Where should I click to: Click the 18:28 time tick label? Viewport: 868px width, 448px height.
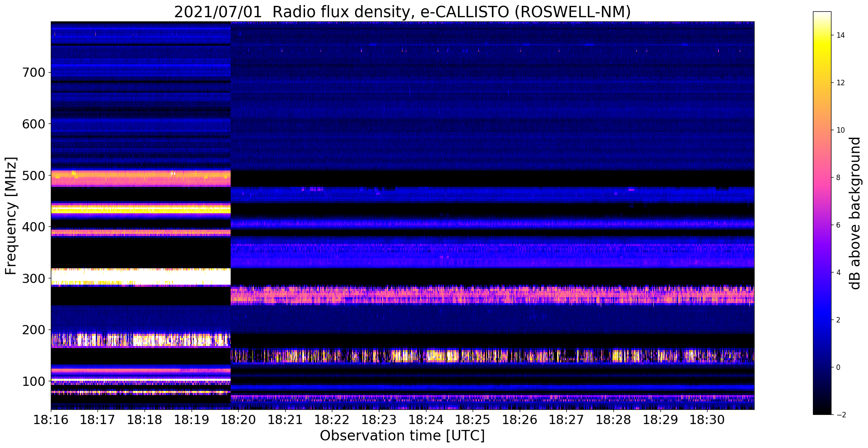613,419
